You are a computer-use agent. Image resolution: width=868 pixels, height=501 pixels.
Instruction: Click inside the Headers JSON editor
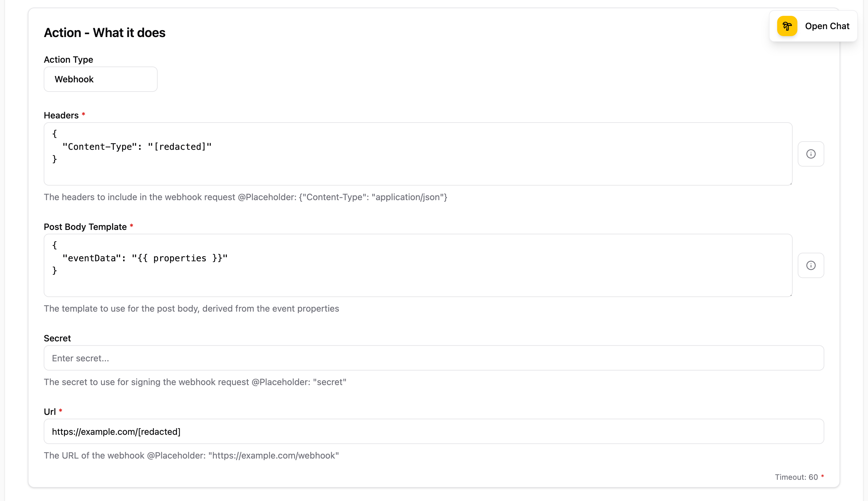point(413,154)
